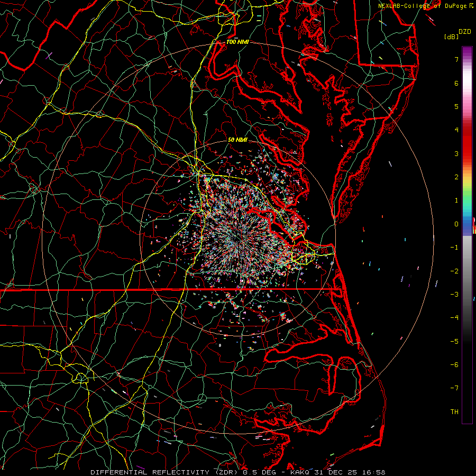Click the [dB] unit label
Viewport: 476px width, 476px height.
(451, 36)
